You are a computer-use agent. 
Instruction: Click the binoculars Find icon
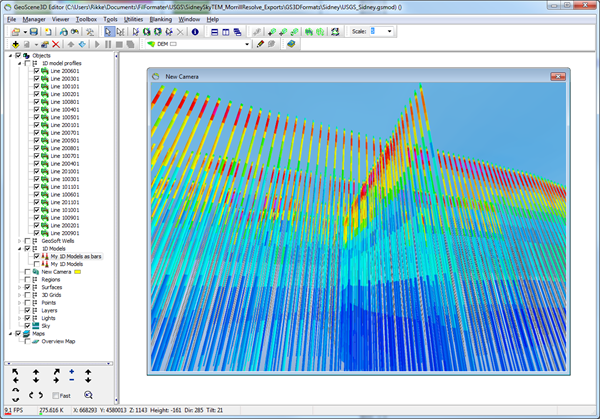point(75,32)
